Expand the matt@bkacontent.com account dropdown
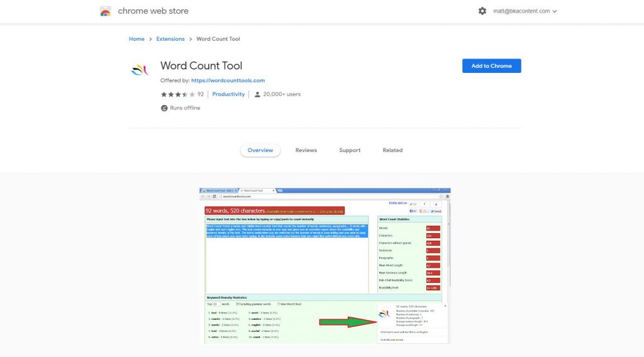This screenshot has height=357, width=644. click(525, 11)
